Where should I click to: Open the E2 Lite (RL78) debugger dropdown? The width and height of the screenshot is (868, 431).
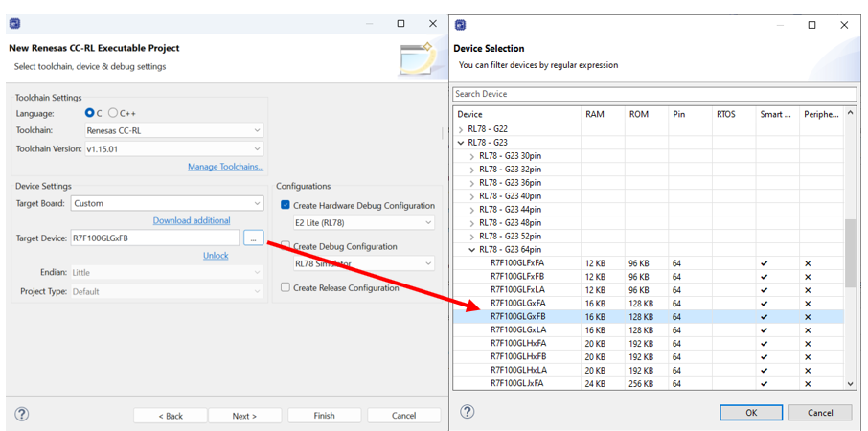(363, 222)
